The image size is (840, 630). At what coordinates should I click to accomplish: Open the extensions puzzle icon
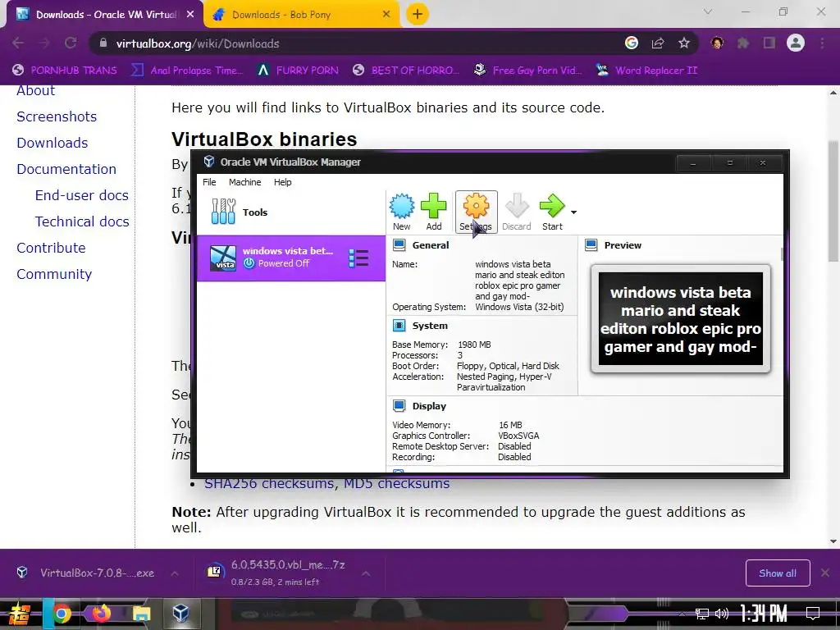[x=743, y=43]
